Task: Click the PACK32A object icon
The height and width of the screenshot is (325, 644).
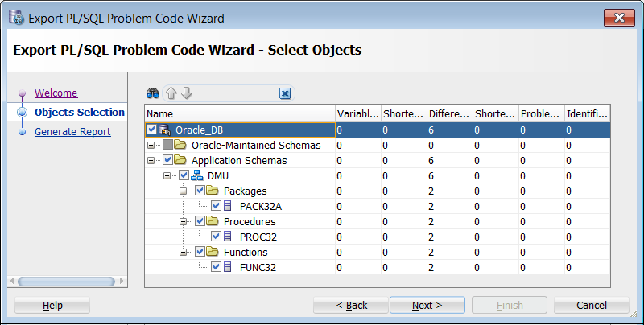Action: click(227, 206)
